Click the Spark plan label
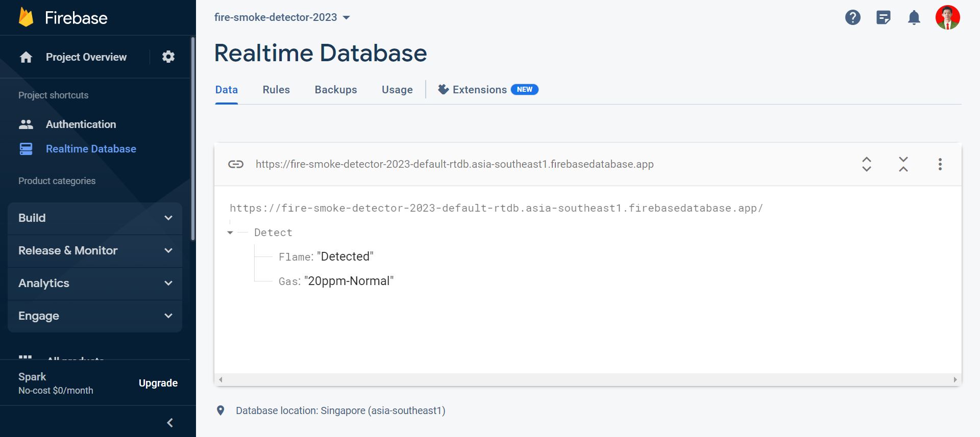Image resolution: width=980 pixels, height=437 pixels. point(32,377)
